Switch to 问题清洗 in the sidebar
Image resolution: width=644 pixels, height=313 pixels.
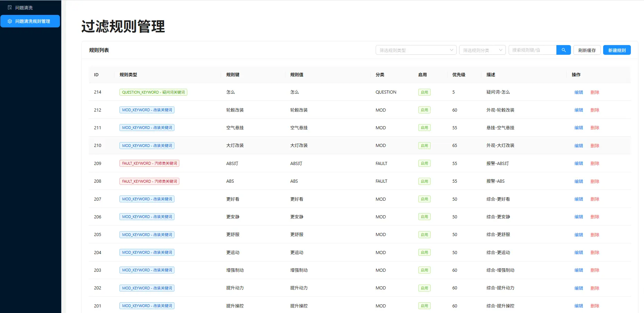click(24, 7)
